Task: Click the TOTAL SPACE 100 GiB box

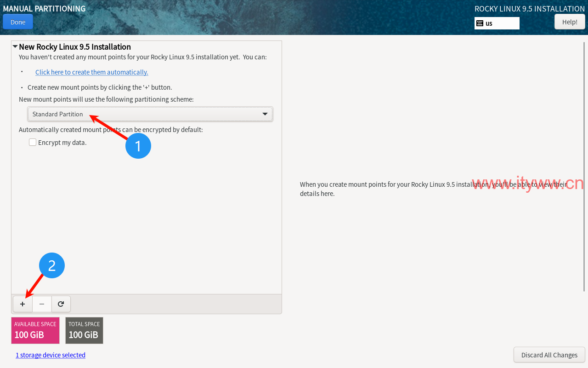Action: point(84,330)
